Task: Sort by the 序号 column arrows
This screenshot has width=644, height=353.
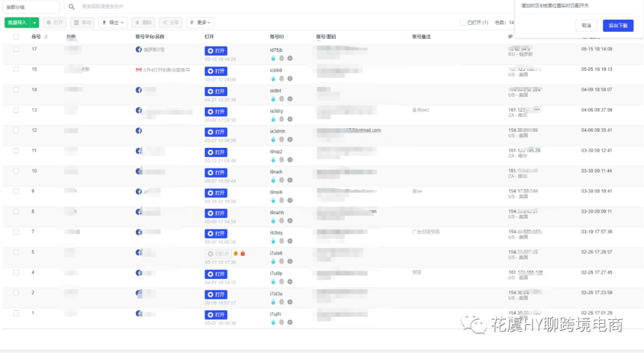Action: point(46,36)
